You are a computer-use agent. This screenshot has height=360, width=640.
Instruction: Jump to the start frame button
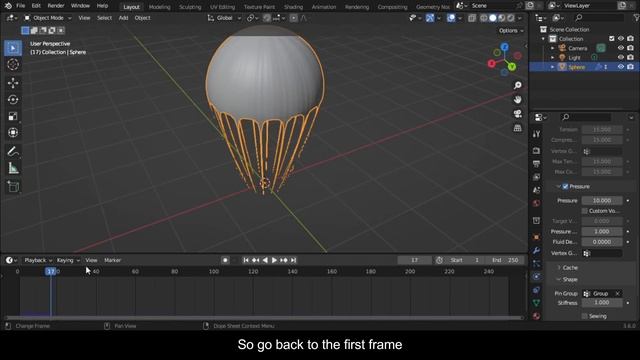[x=246, y=260]
